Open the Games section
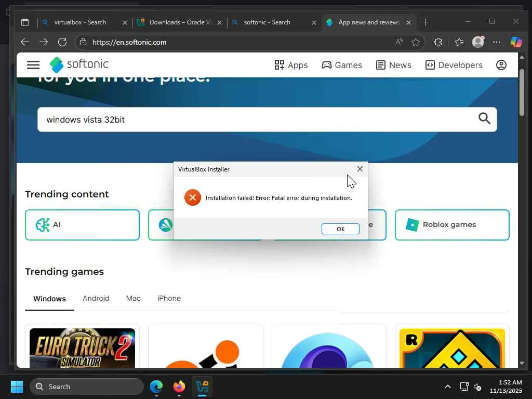 (x=342, y=65)
